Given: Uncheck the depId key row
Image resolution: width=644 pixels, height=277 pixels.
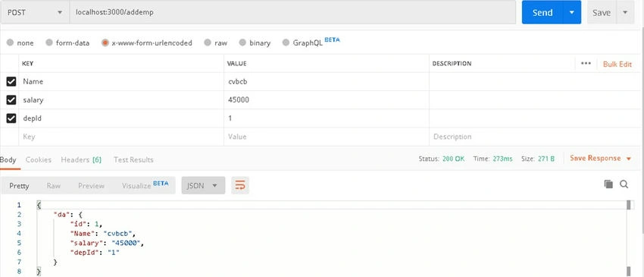Looking at the screenshot, I should 11,118.
